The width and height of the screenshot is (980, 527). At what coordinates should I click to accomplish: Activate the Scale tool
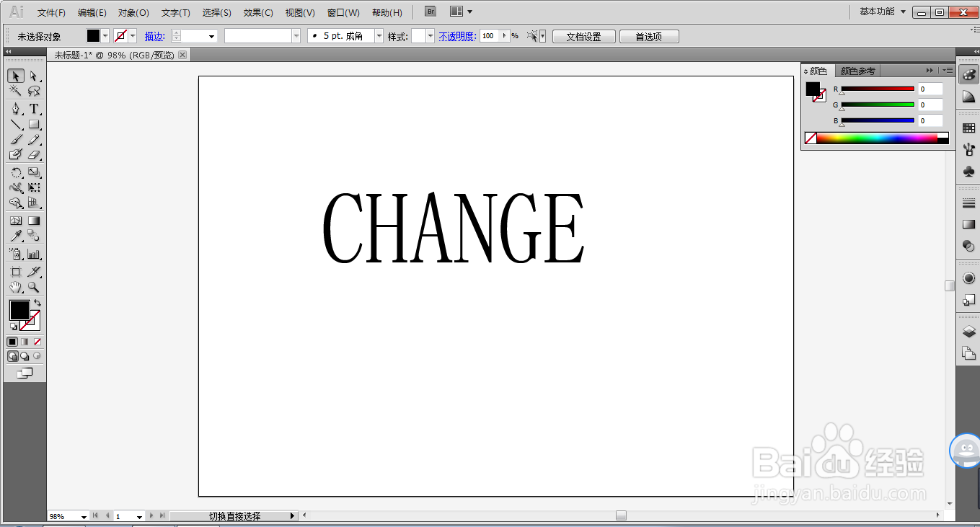(34, 172)
